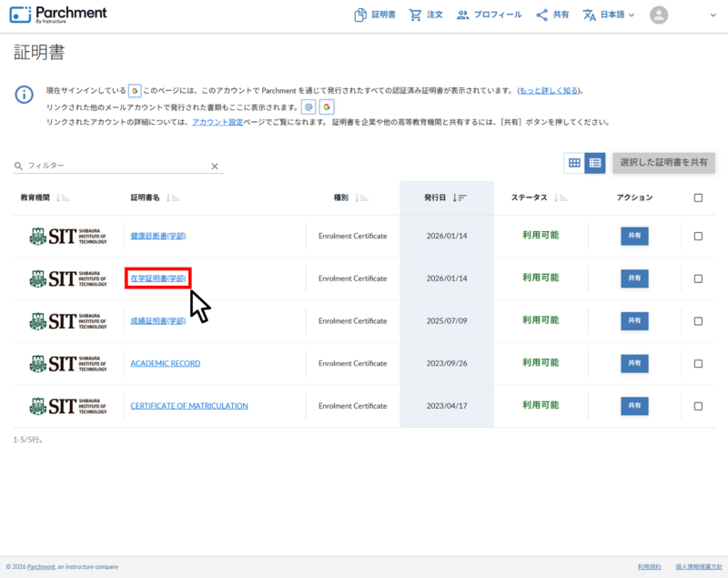The width and height of the screenshot is (728, 578).
Task: Click the user avatar profile icon
Action: tap(659, 15)
